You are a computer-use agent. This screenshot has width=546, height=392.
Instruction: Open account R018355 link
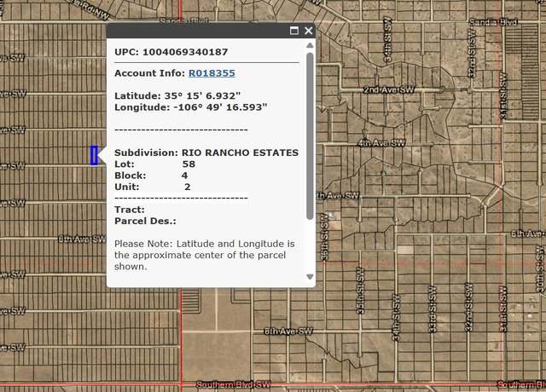[x=212, y=73]
